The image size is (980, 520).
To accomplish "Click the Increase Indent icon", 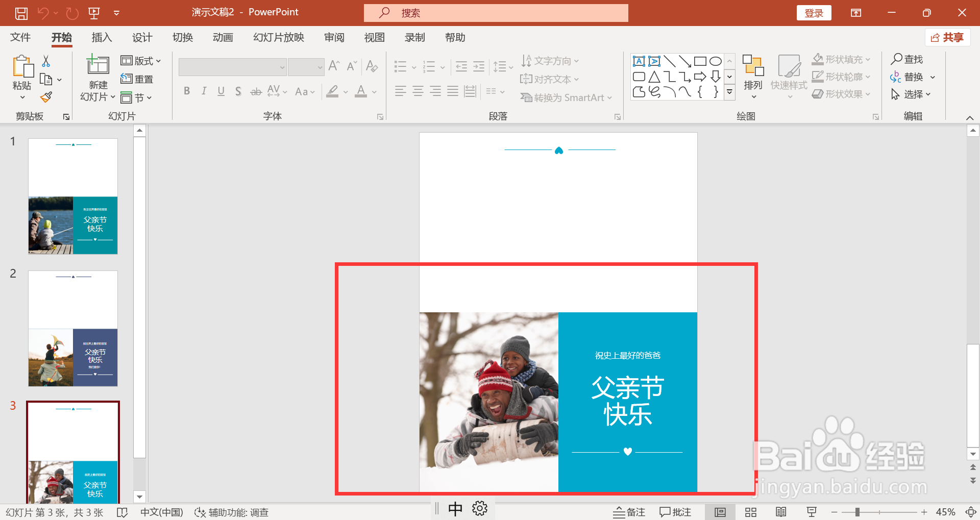I will [x=479, y=66].
